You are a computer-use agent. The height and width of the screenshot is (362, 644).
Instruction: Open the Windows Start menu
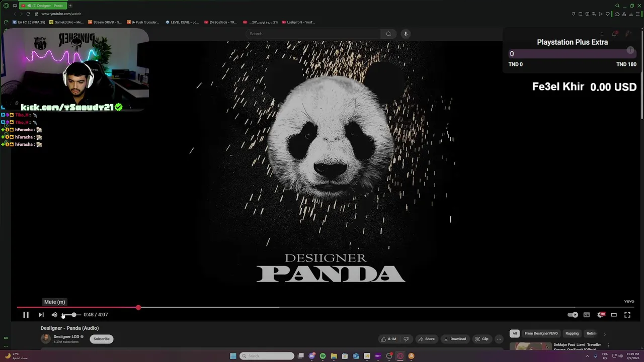[x=233, y=356]
